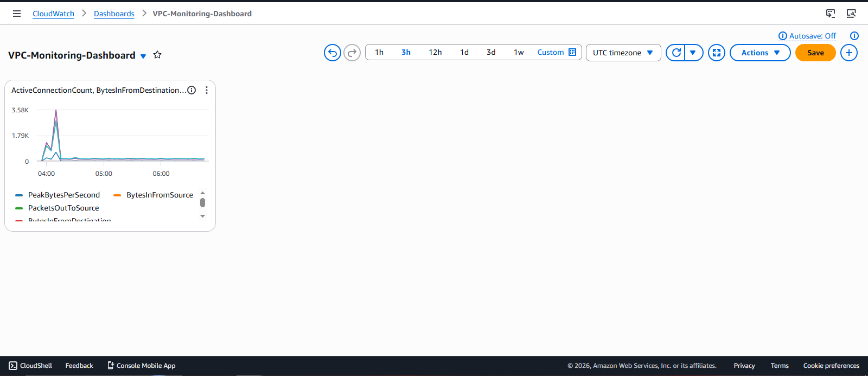Open the Custom time range picker

557,52
